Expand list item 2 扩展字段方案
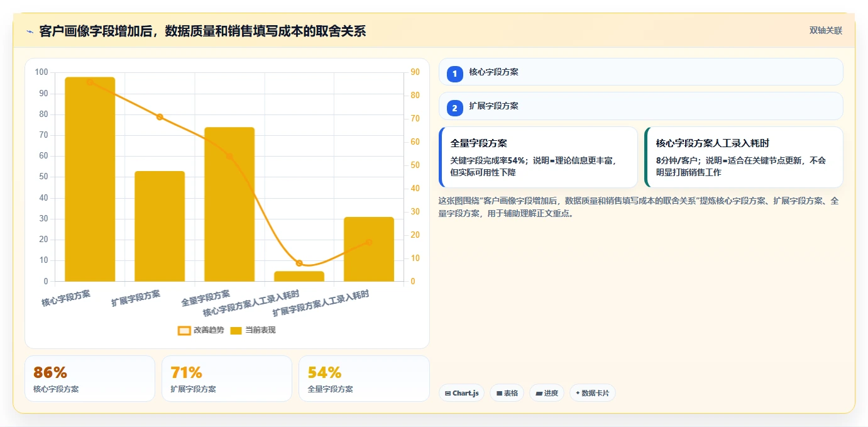Screen dimensions: 868x427 pos(640,106)
